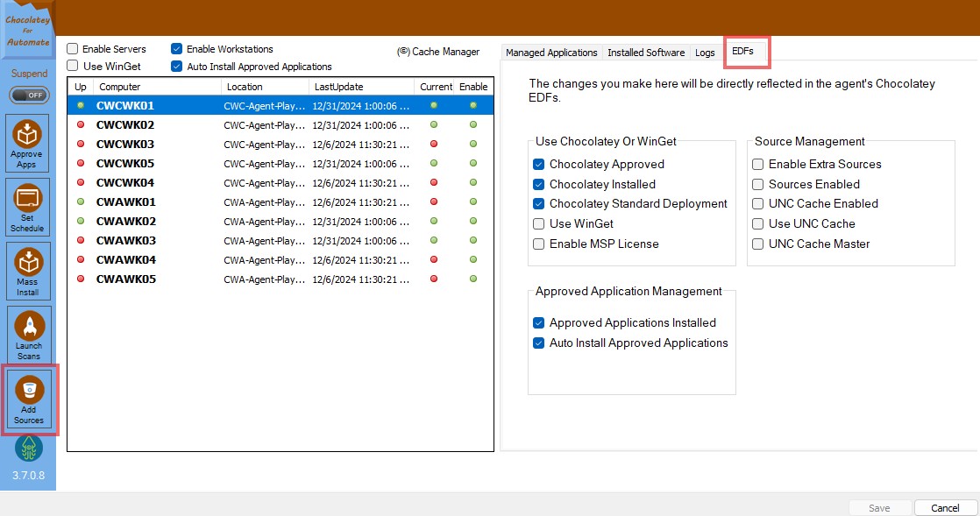Switch to the Managed Applications tab
Screen dimensions: 980x516
(x=551, y=53)
